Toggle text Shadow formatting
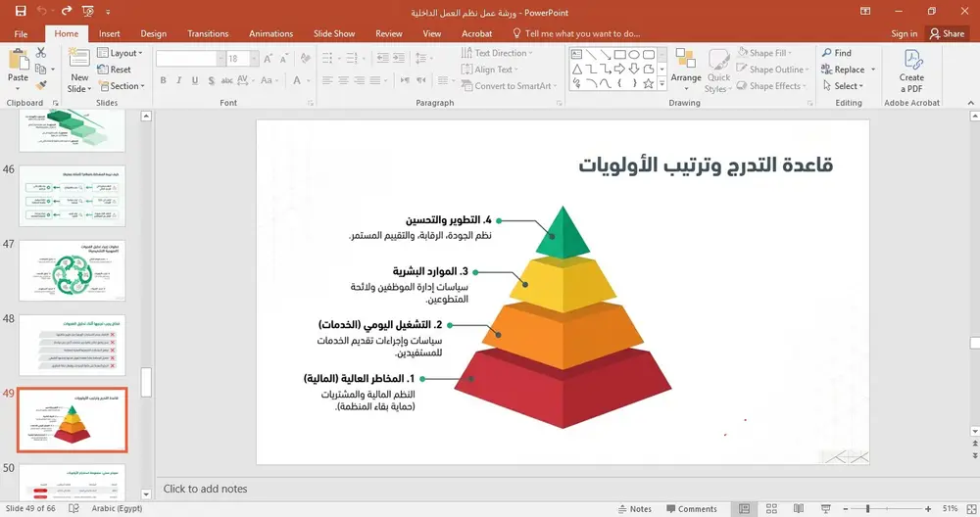 pyautogui.click(x=212, y=80)
